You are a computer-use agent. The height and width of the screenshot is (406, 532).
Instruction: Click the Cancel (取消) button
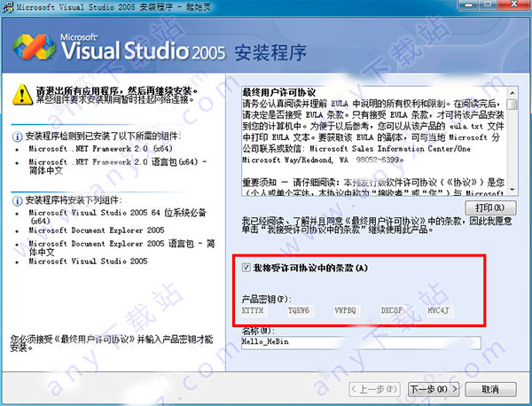pos(490,389)
